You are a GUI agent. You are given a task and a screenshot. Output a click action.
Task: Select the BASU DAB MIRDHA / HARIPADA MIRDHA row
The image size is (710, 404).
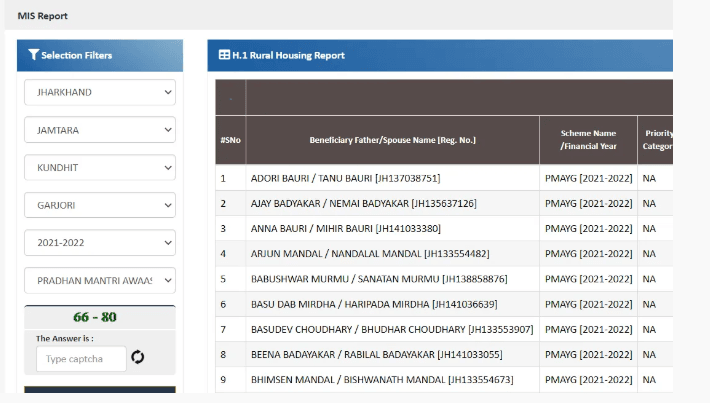point(444,304)
